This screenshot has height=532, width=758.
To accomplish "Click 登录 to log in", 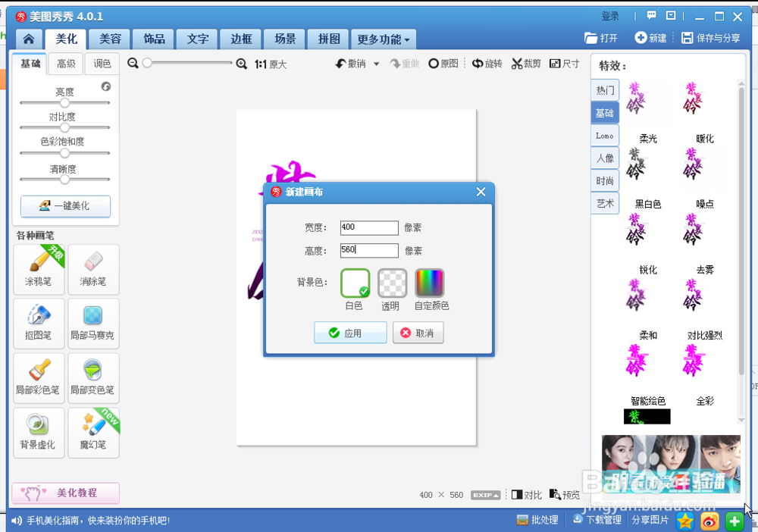I will click(x=610, y=16).
